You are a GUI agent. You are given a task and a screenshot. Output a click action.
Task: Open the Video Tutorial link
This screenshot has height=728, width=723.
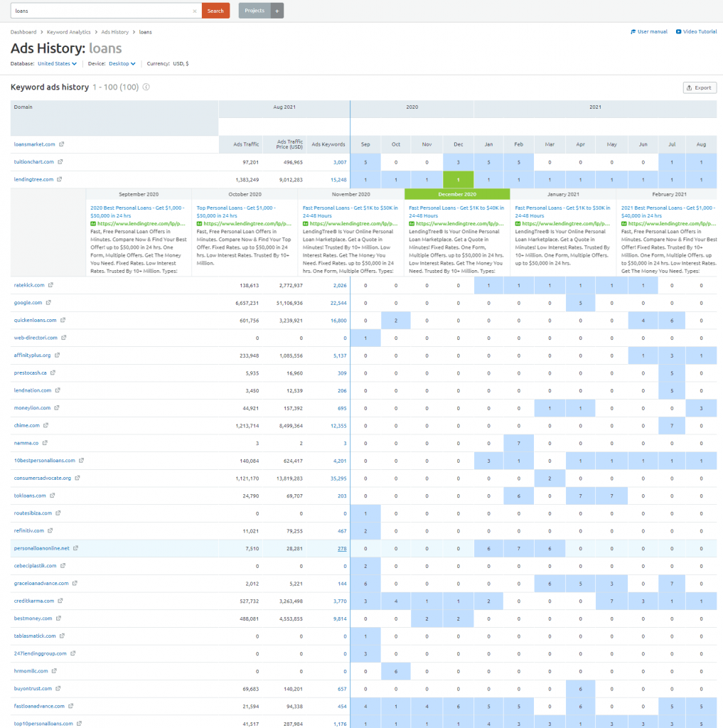click(696, 31)
